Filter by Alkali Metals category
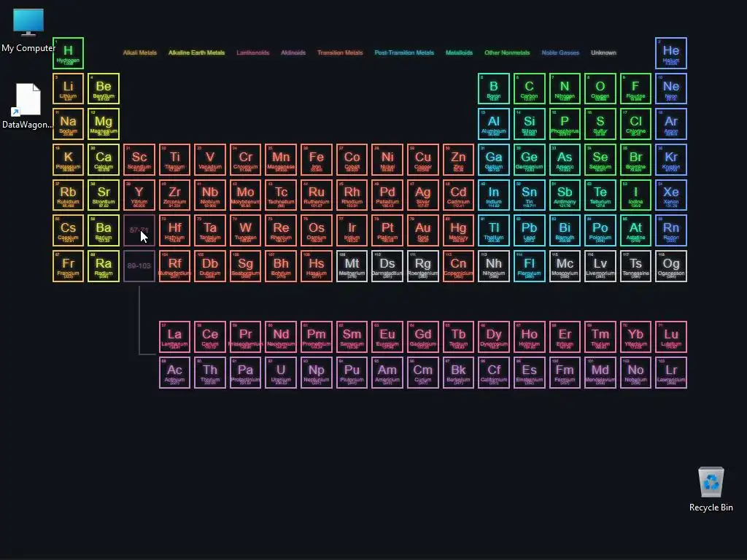The image size is (747, 560). pos(139,52)
